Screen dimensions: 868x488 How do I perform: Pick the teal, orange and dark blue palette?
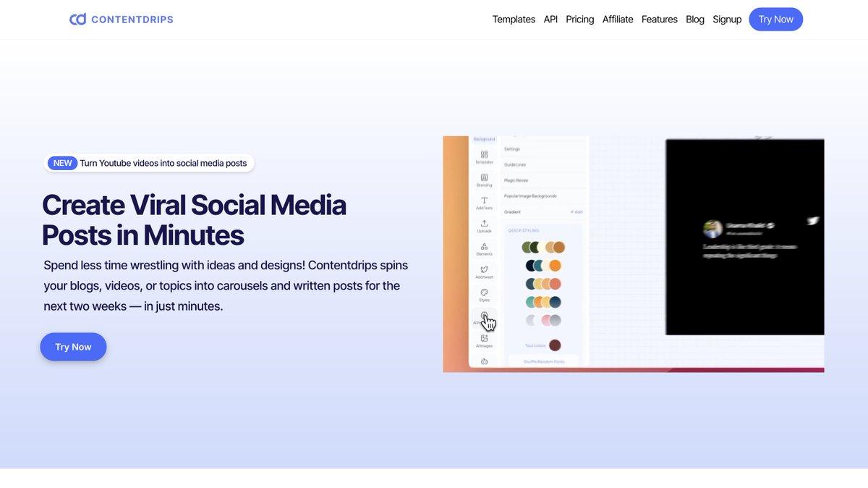(544, 302)
